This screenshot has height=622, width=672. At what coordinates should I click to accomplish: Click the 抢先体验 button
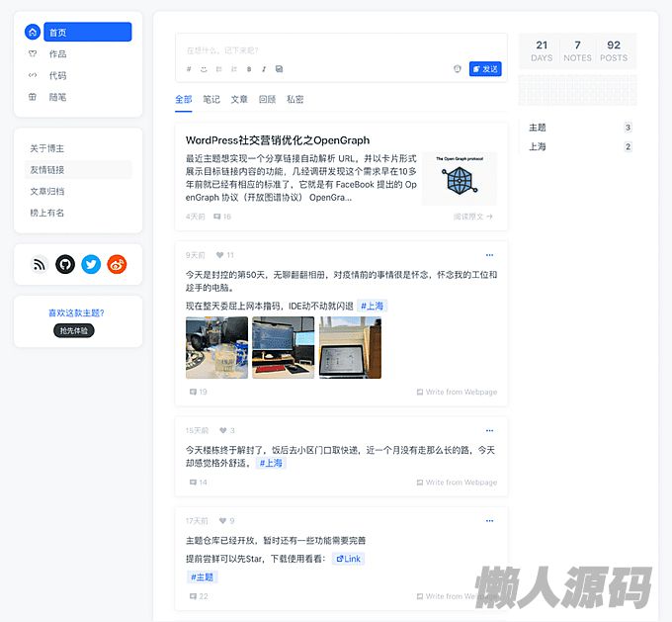pos(74,330)
